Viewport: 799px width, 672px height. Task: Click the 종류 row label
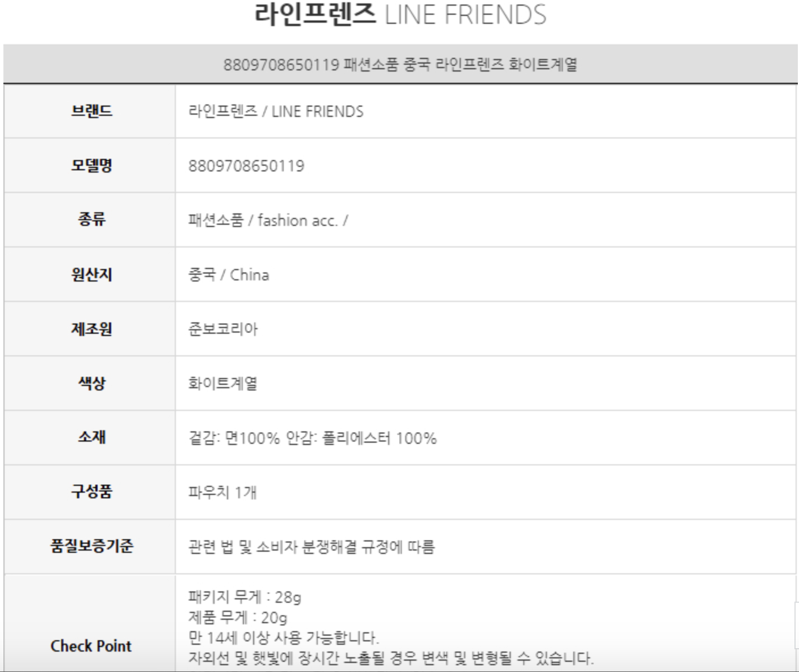[91, 220]
